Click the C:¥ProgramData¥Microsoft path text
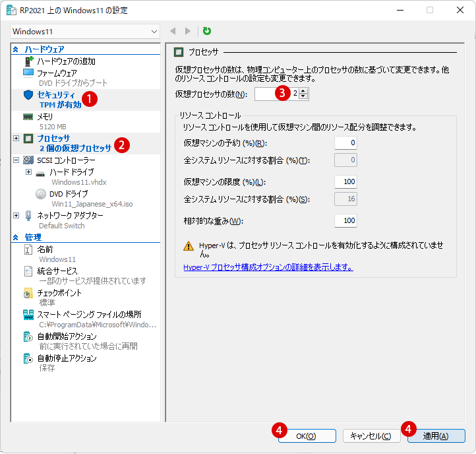 click(x=98, y=325)
